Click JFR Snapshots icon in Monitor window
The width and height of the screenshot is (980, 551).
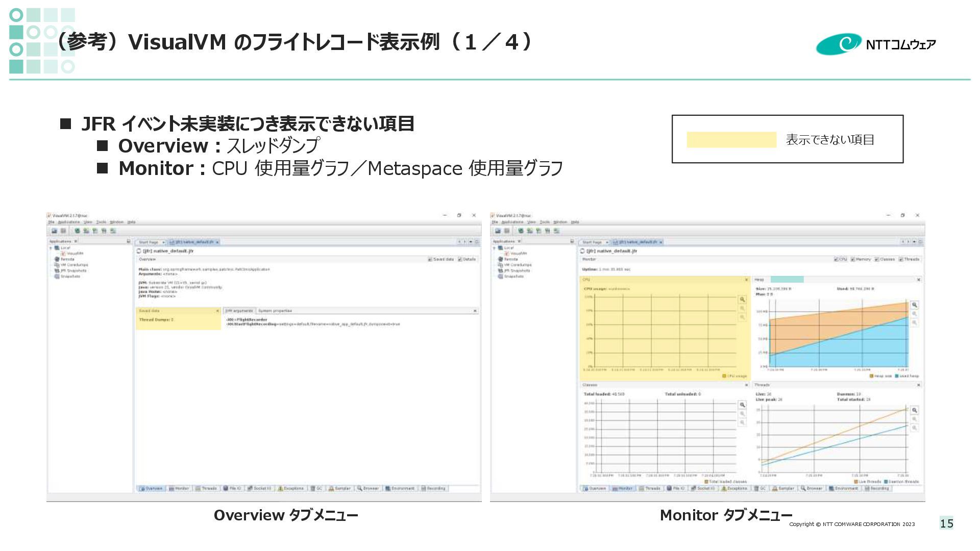(x=500, y=271)
